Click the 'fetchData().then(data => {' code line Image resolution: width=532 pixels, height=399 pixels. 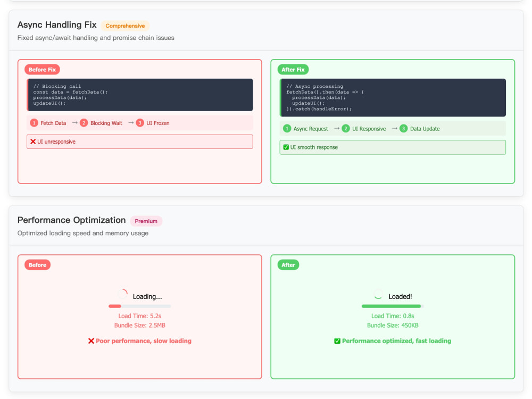325,92
